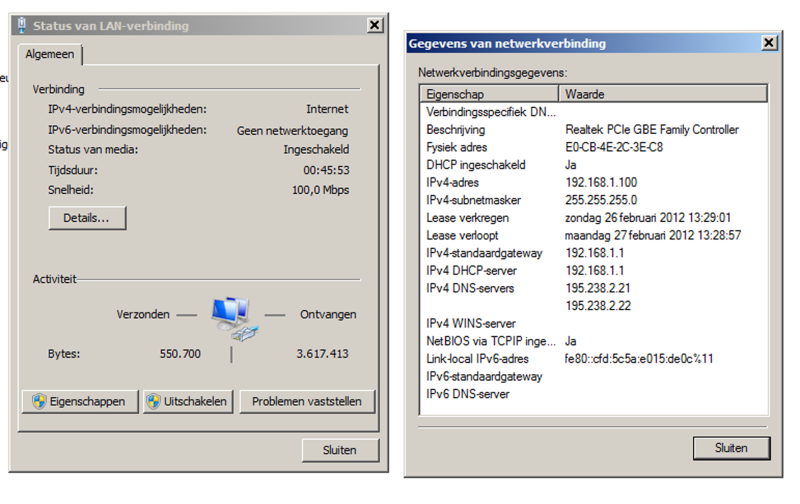
Task: Click sent bytes value 550.700
Action: [180, 354]
